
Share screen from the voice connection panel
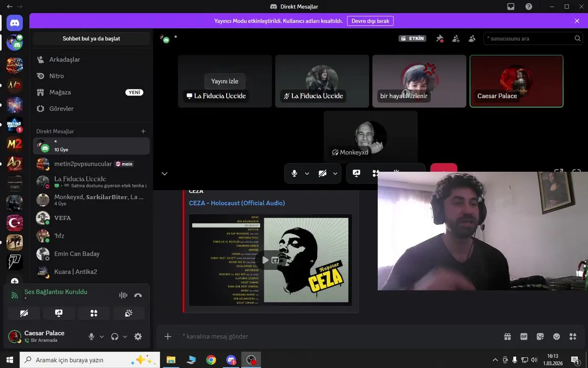point(59,313)
